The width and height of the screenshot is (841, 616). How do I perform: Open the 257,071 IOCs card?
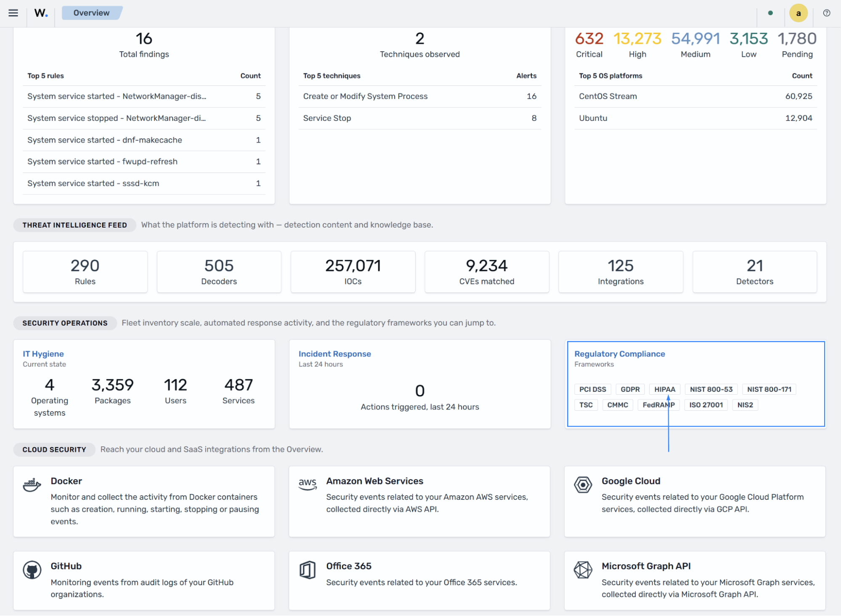click(353, 272)
